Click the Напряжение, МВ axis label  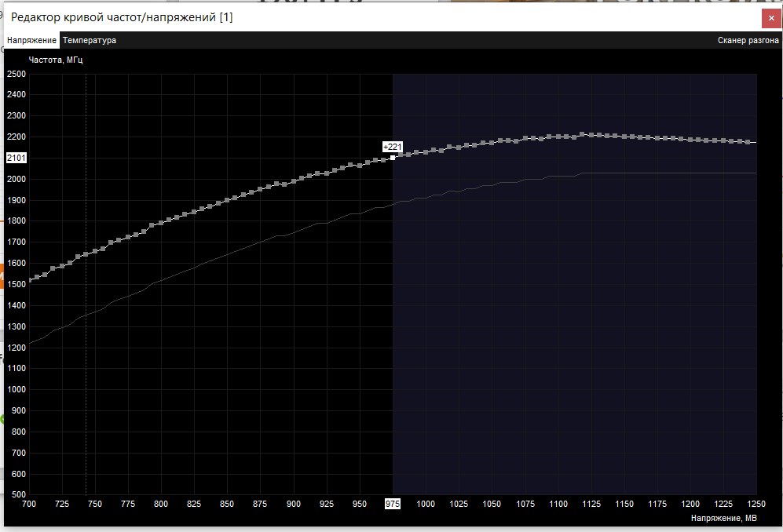pos(723,518)
